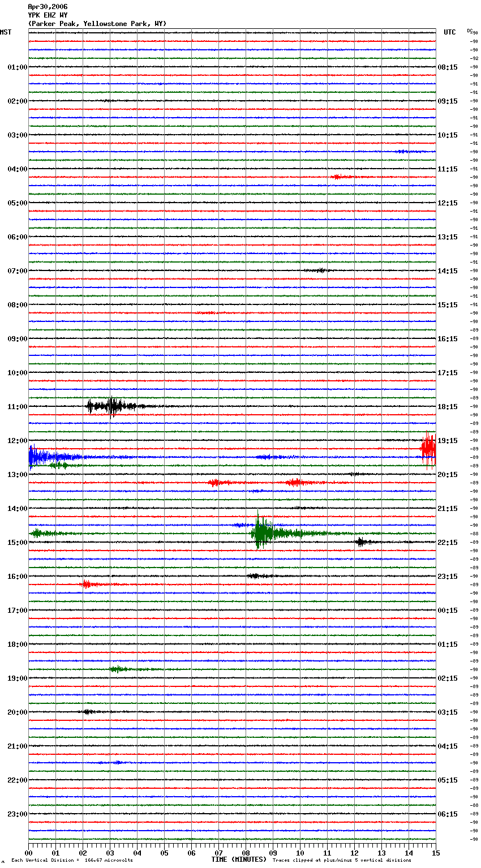Click the 'UTC' axis header
The height and width of the screenshot is (868, 481).
450,32
